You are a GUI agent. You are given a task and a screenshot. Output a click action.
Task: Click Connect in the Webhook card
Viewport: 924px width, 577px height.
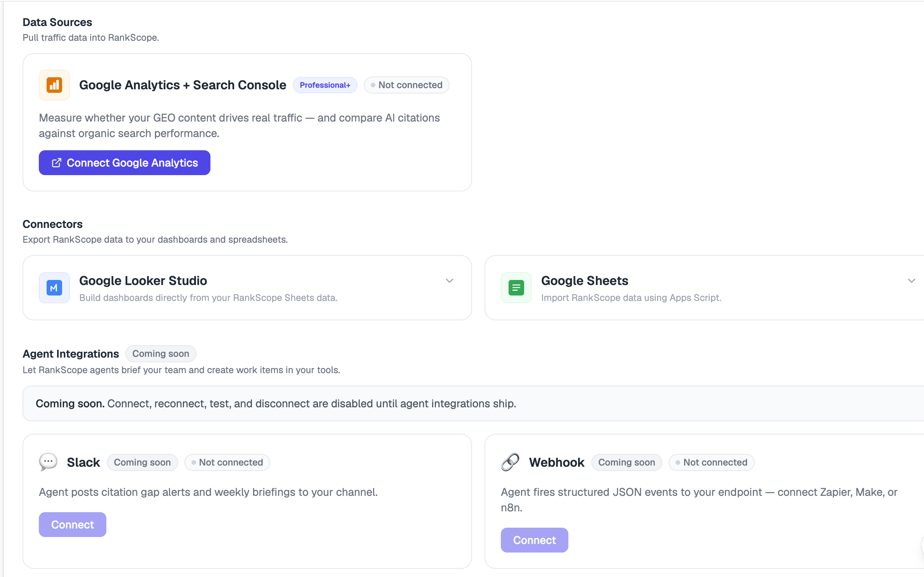point(535,540)
